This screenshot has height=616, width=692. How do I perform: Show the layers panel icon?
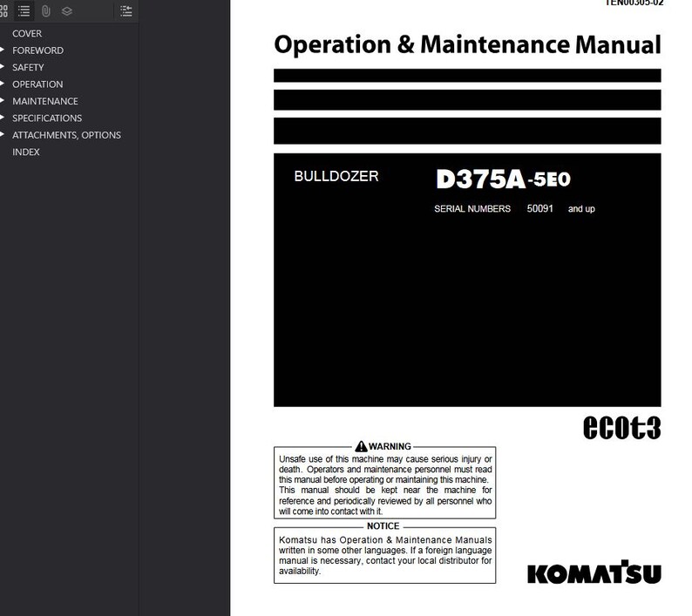66,11
